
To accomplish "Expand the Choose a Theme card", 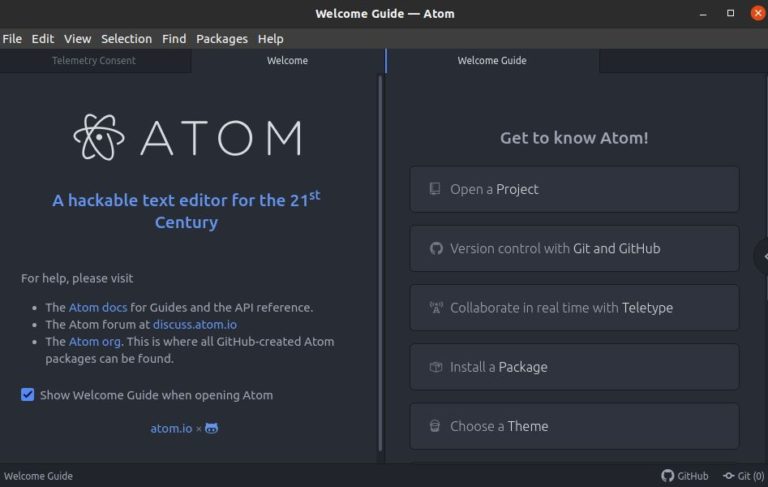I will (574, 426).
